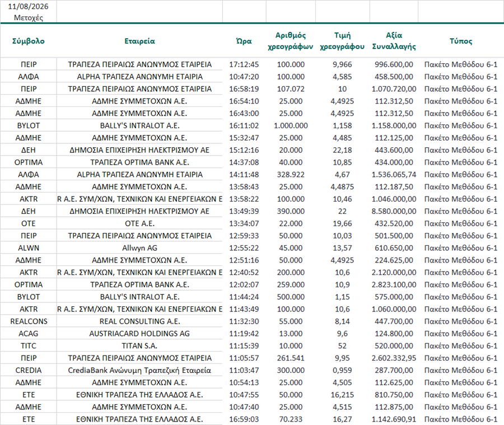Click the Αριθμός χρεογράφων column header
This screenshot has height=425, width=504.
click(291, 41)
